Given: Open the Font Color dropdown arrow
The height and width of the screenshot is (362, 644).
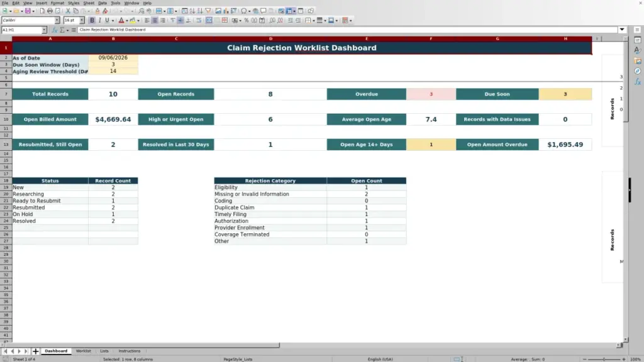Looking at the screenshot, I should click(x=127, y=21).
